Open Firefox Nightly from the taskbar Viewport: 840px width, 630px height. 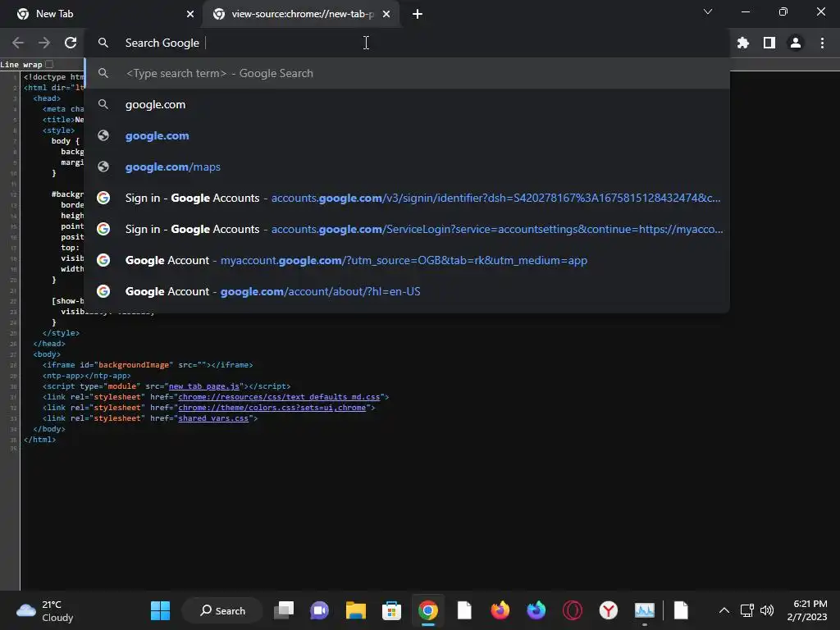(x=536, y=610)
